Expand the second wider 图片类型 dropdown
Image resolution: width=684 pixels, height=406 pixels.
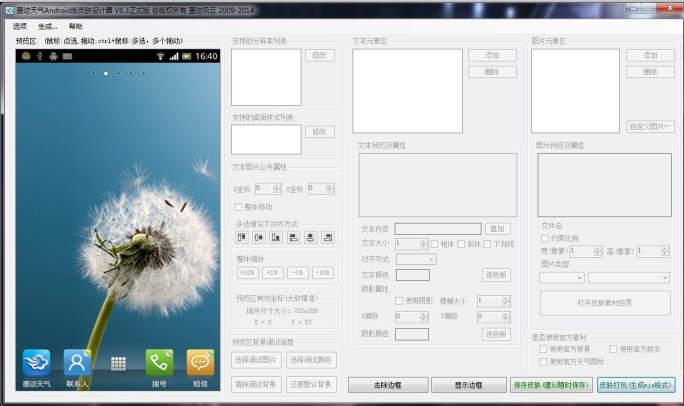(x=629, y=278)
